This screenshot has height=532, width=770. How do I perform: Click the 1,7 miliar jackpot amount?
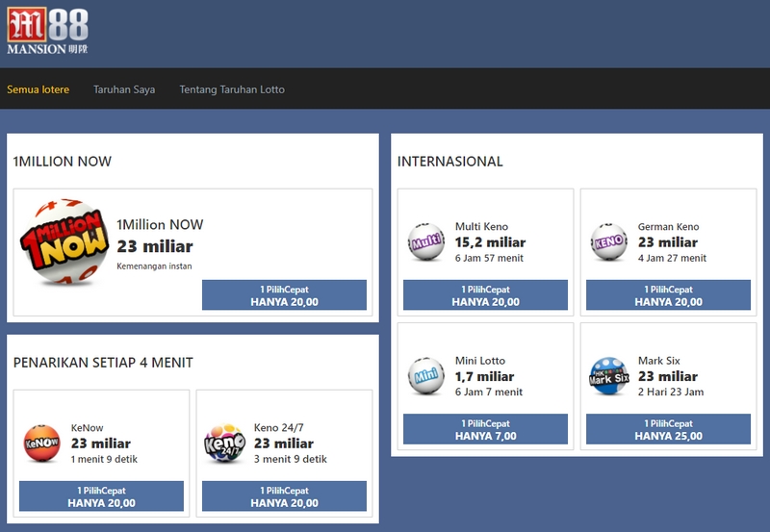tap(484, 376)
